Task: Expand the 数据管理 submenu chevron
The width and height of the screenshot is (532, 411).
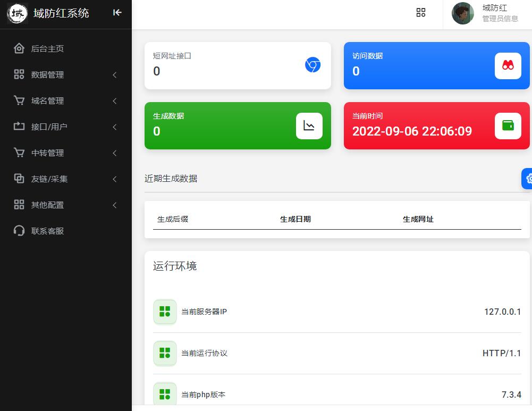Action: (114, 75)
